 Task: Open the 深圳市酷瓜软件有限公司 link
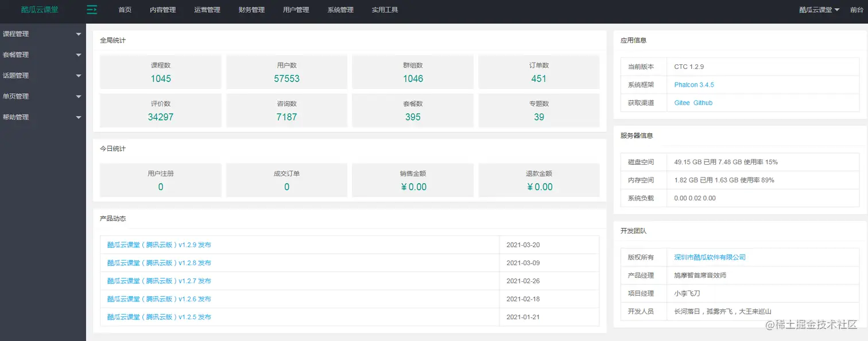tap(710, 257)
